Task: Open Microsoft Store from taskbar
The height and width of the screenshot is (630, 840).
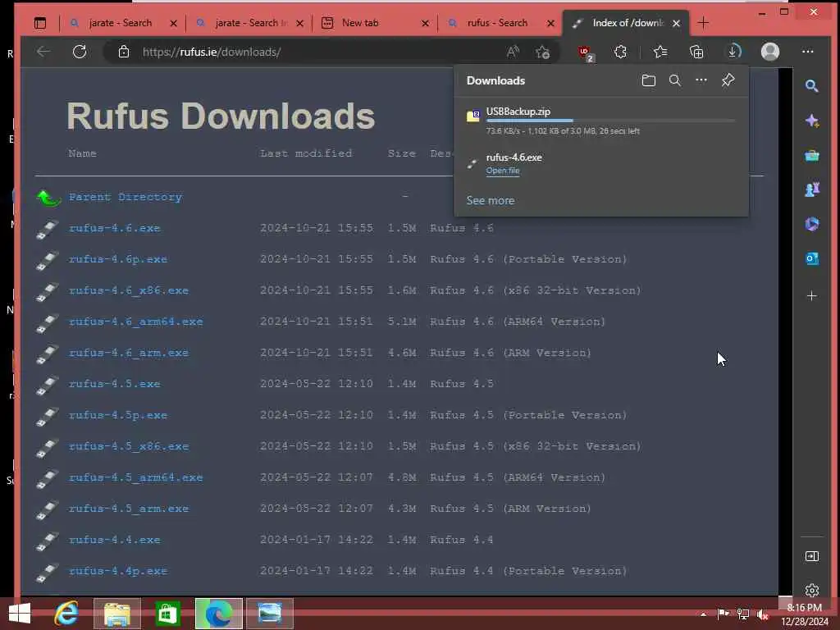Action: click(167, 614)
